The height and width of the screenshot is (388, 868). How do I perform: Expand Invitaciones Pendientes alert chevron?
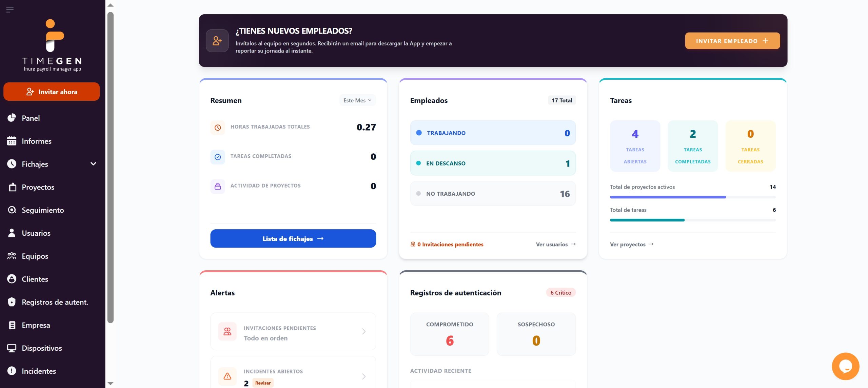point(364,331)
